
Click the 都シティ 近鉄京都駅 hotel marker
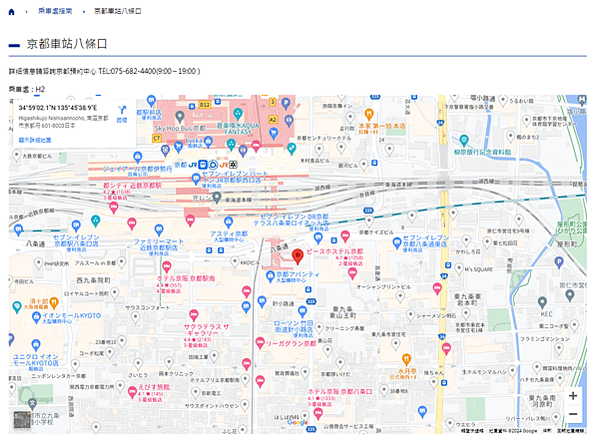tap(113, 208)
